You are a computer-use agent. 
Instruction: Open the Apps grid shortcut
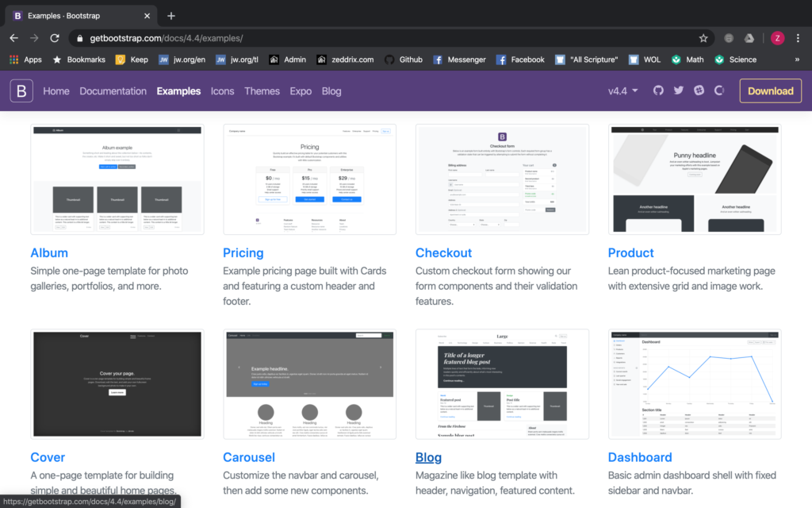[x=25, y=60]
